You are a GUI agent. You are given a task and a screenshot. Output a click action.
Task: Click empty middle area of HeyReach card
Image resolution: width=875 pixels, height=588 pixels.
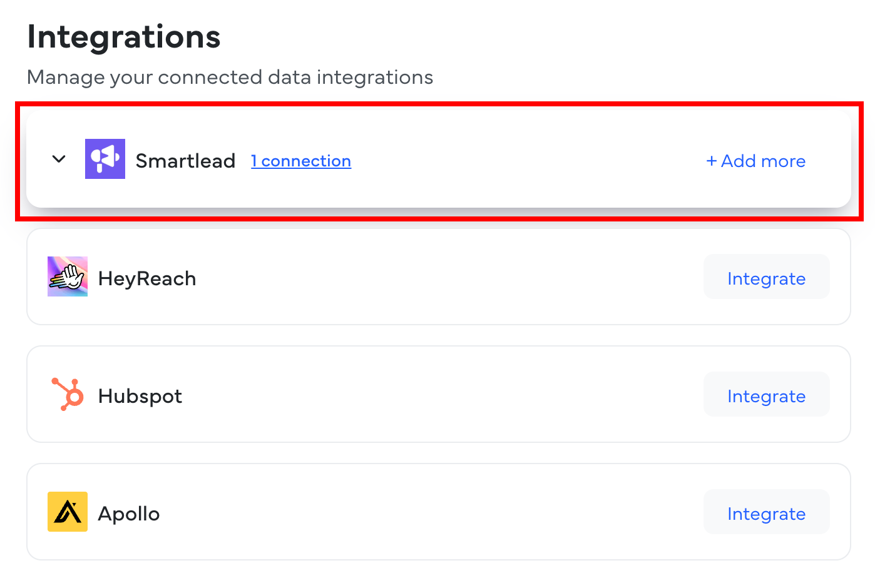coord(438,277)
